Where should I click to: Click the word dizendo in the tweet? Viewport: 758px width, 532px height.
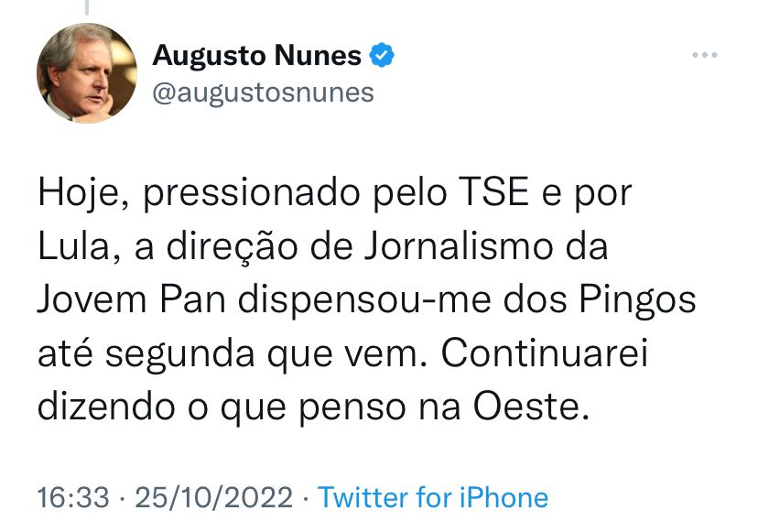(x=101, y=405)
